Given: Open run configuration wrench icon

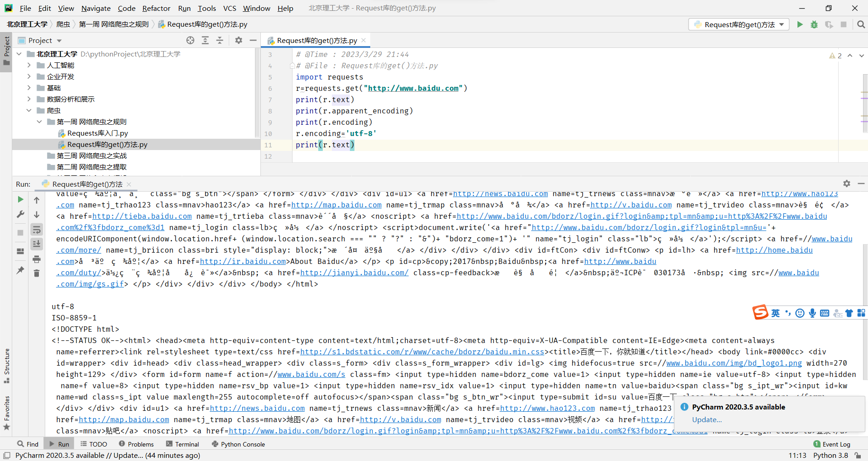Looking at the screenshot, I should (x=20, y=214).
